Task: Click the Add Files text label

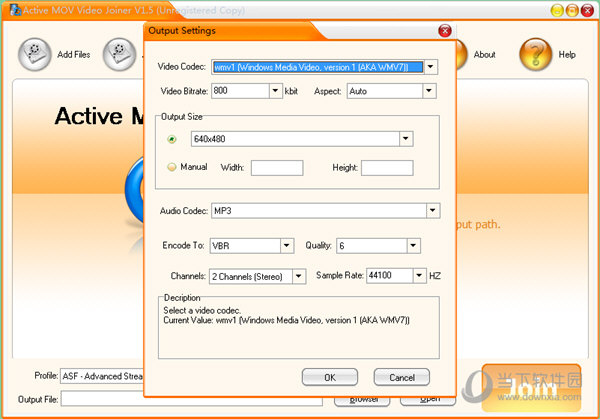Action: point(73,55)
